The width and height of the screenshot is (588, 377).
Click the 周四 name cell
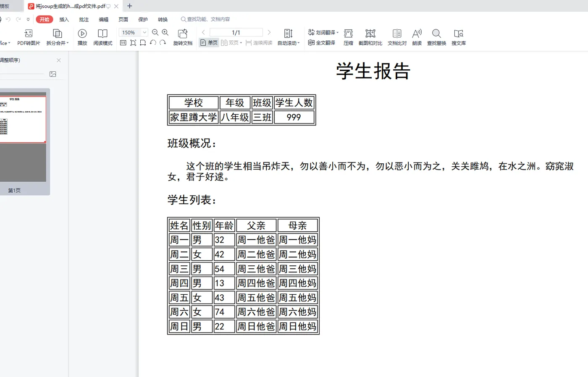[x=179, y=283]
